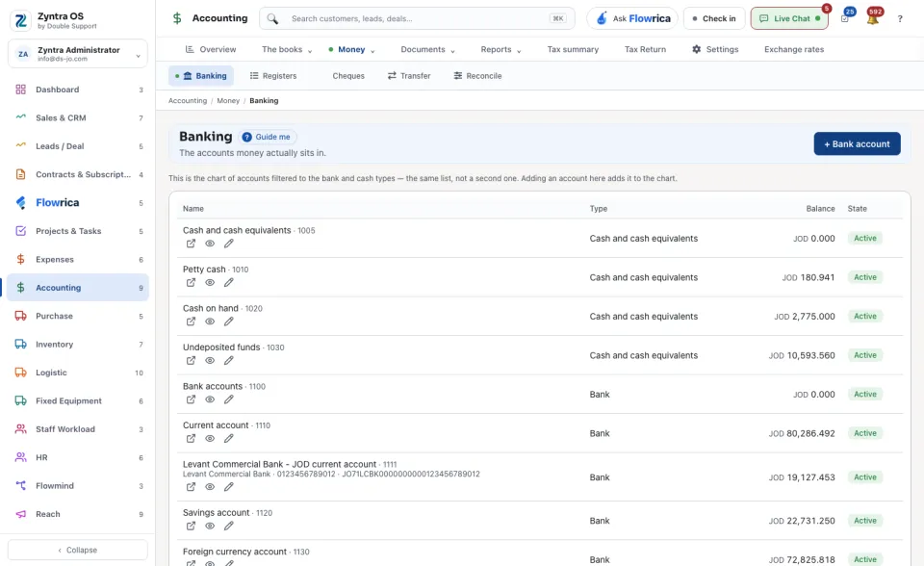Open Current account external link icon
The image size is (924, 566).
tap(191, 438)
